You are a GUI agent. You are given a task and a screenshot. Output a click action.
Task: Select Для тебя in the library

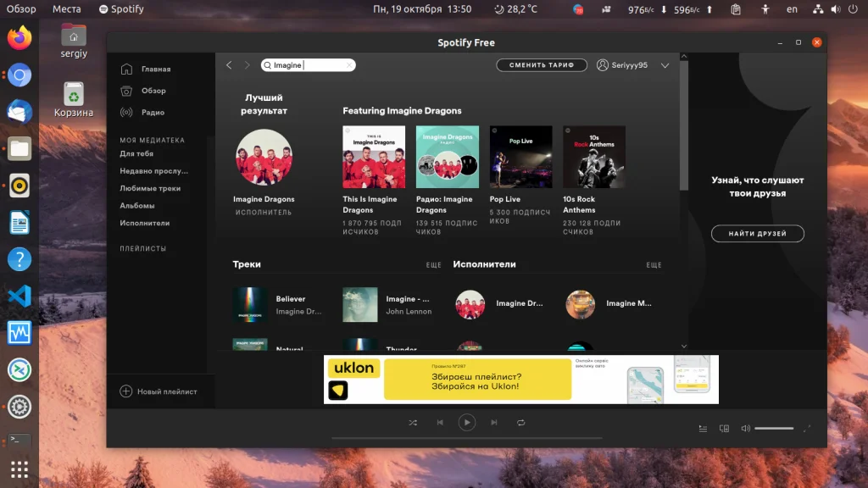[x=136, y=154]
